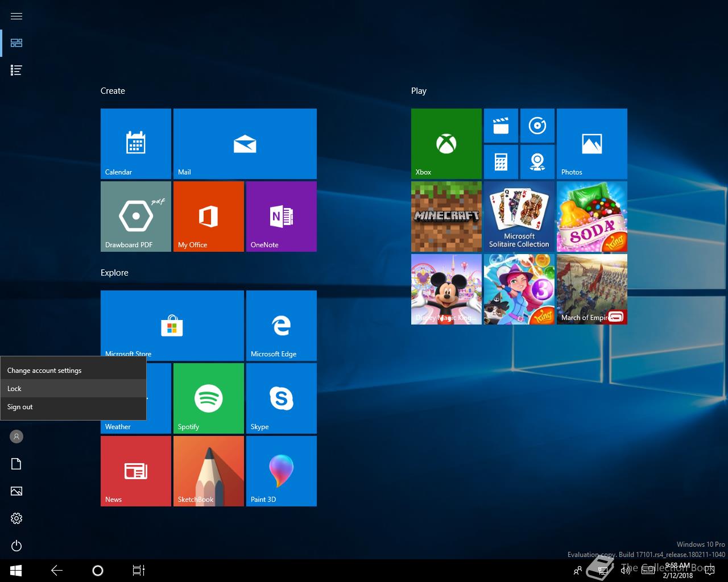Image resolution: width=728 pixels, height=582 pixels.
Task: Open Cortana from the taskbar circle
Action: [98, 571]
